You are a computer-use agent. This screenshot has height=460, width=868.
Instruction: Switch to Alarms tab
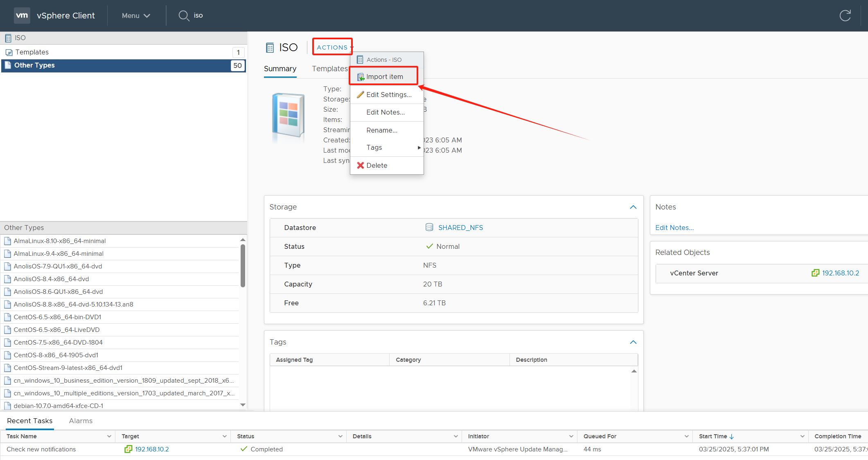pos(81,421)
